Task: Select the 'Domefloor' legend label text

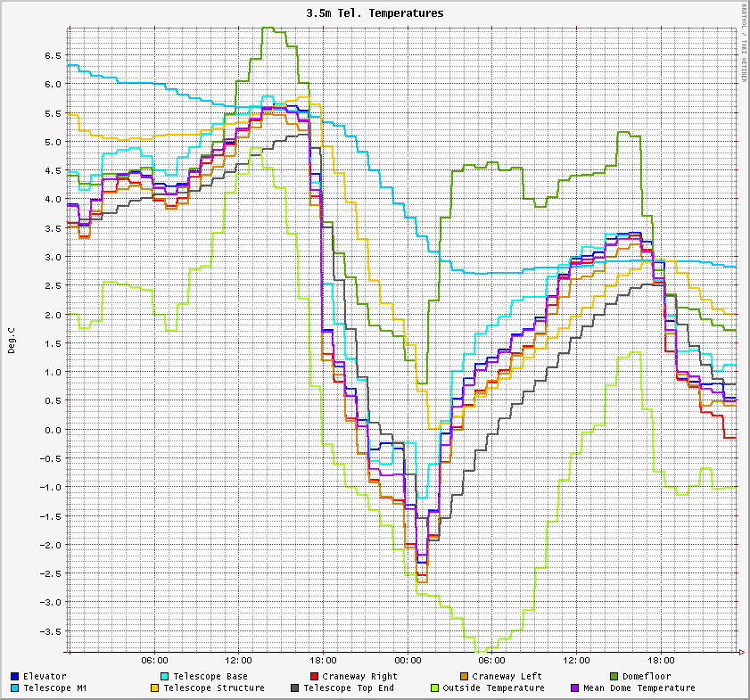Action: pyautogui.click(x=646, y=676)
